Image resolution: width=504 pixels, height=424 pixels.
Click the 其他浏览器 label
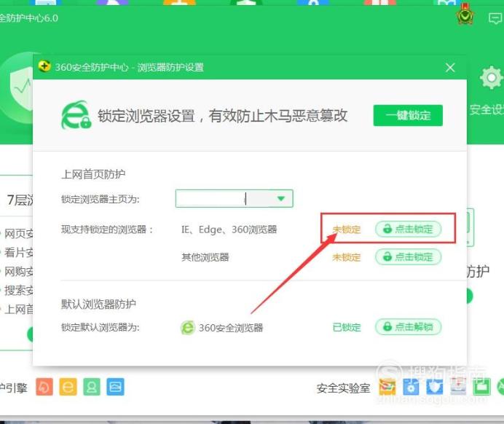coord(205,257)
